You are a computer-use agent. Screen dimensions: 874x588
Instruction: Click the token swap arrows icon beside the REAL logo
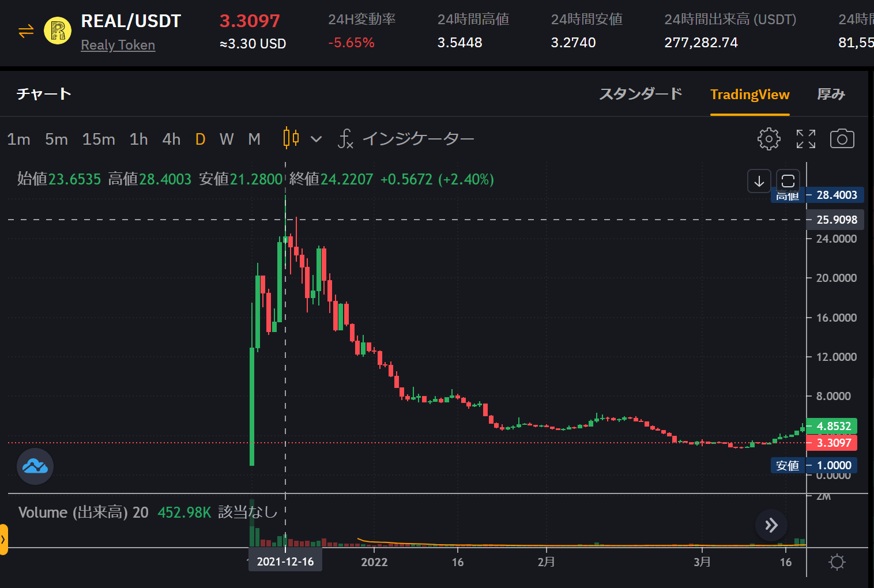click(25, 31)
